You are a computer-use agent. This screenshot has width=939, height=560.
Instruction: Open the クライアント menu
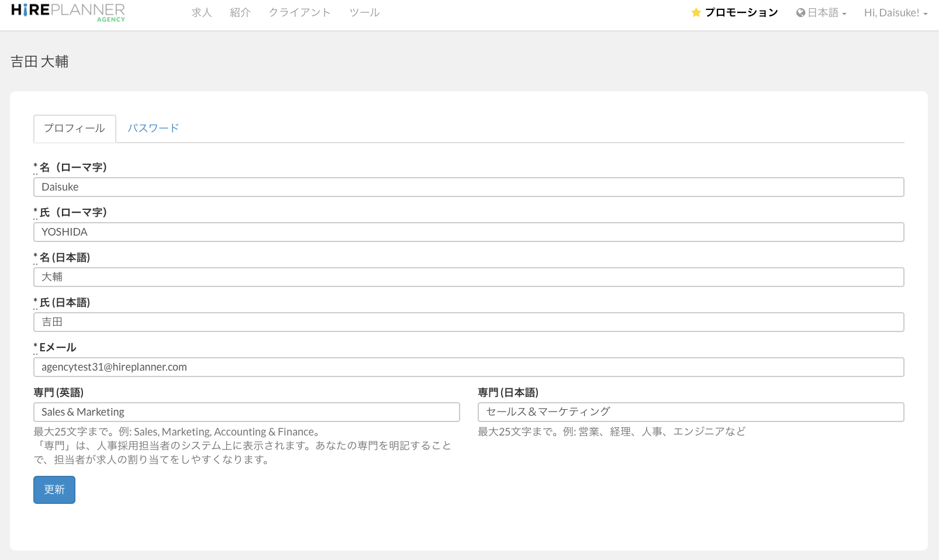(x=299, y=13)
